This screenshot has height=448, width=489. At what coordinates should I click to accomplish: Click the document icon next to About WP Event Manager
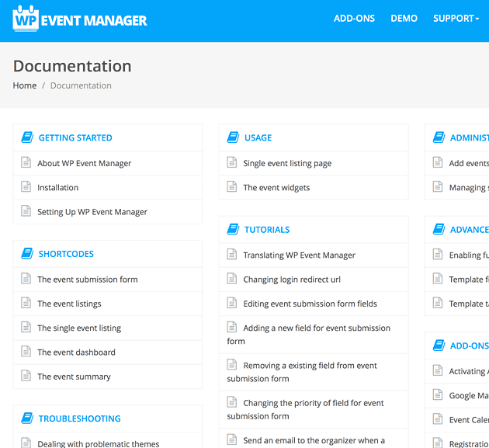26,162
